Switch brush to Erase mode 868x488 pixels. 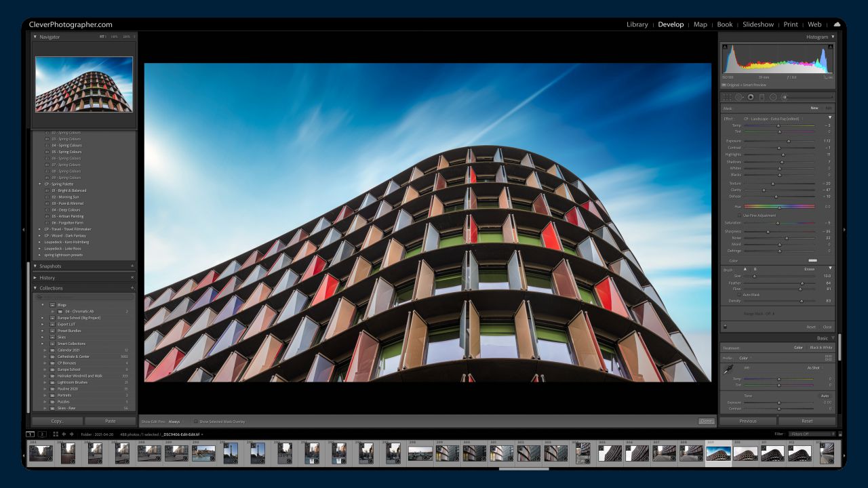coord(809,269)
